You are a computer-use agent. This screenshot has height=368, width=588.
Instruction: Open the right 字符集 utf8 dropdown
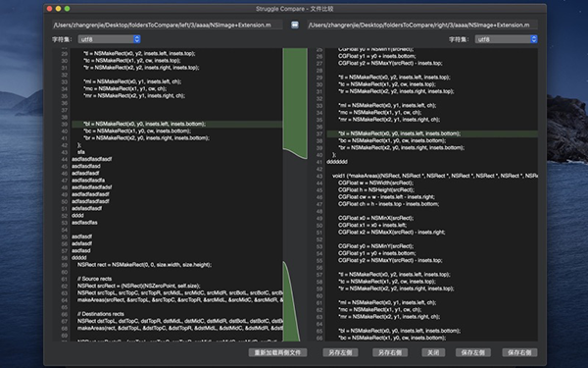click(506, 39)
